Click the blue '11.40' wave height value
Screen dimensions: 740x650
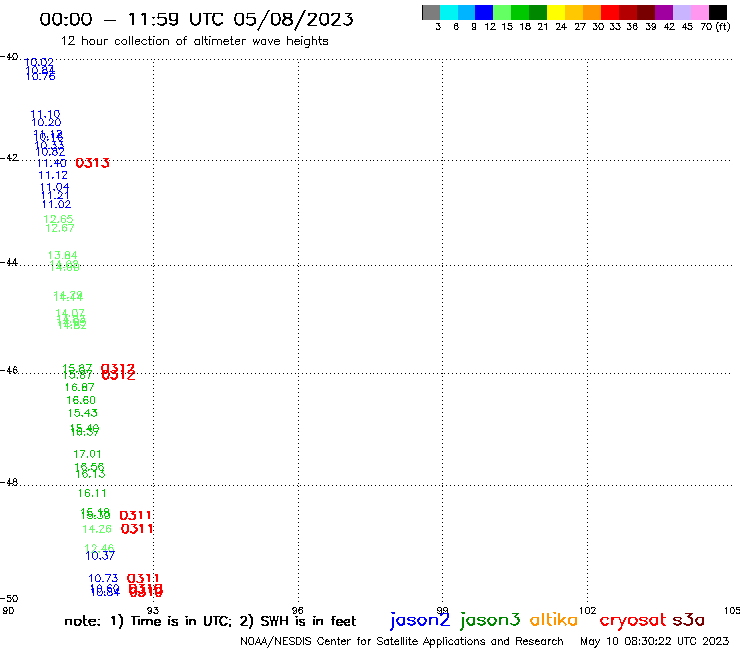[x=52, y=163]
